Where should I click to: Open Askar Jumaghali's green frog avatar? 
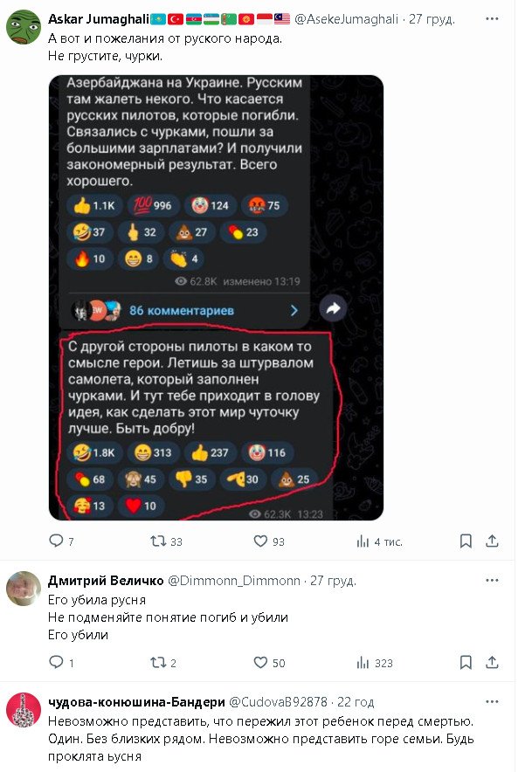24,29
